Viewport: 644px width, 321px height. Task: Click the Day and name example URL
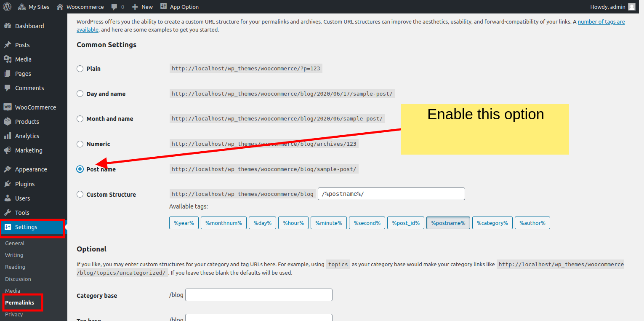pyautogui.click(x=282, y=94)
